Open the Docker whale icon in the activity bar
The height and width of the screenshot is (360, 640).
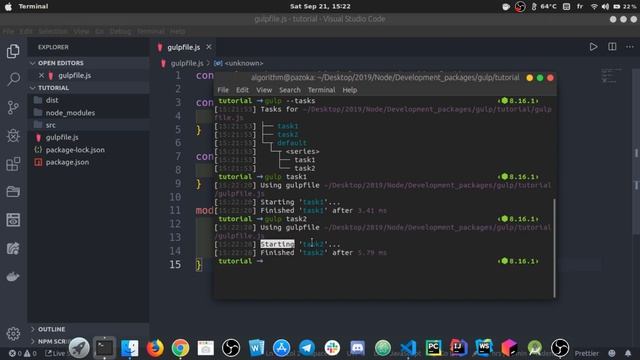coord(13,277)
